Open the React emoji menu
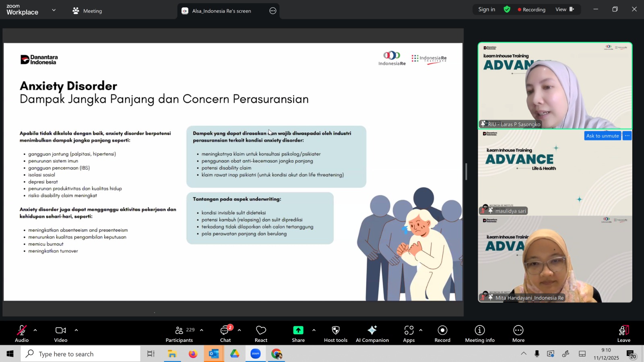644x362 pixels. pyautogui.click(x=261, y=333)
